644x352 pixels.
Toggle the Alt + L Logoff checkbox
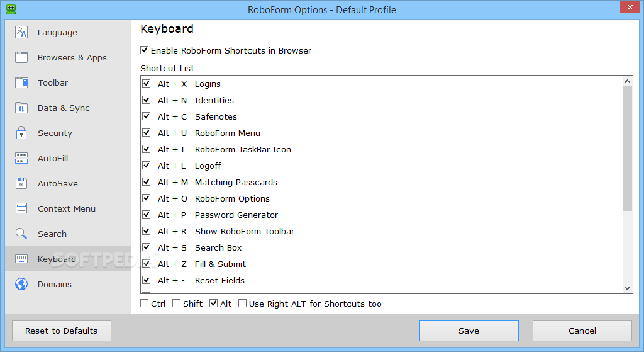click(146, 166)
